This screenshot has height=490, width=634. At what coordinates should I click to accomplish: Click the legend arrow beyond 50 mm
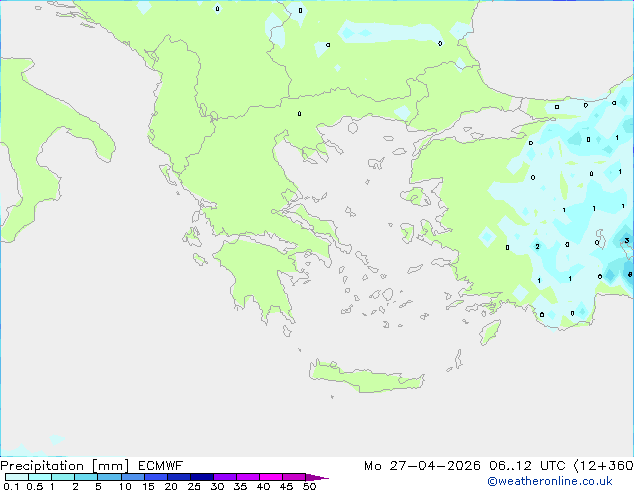(317, 477)
